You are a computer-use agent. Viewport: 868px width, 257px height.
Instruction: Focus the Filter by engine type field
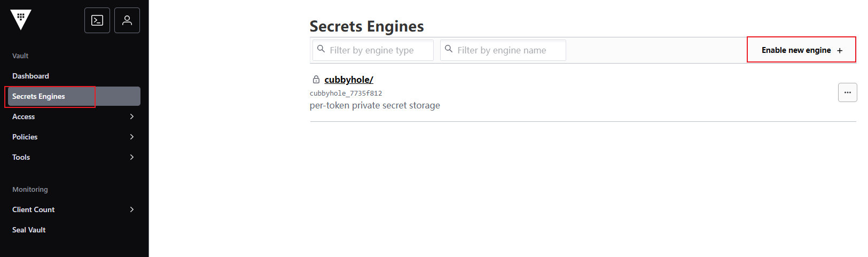pyautogui.click(x=377, y=50)
